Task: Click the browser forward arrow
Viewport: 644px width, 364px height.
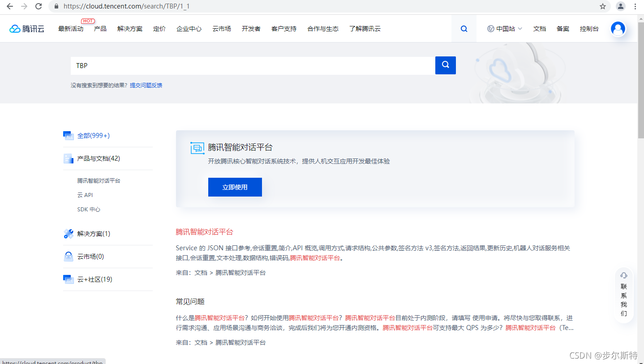Action: pos(24,6)
